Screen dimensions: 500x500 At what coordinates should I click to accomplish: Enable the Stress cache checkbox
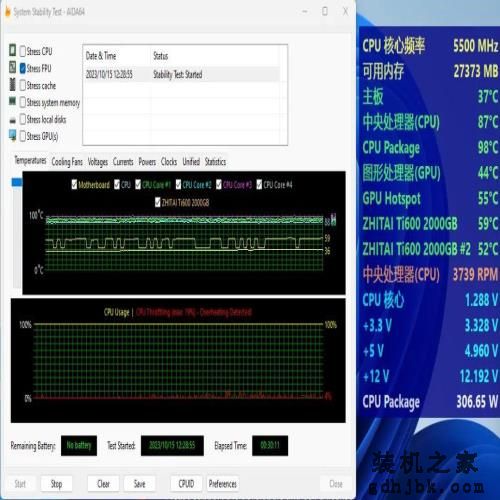pyautogui.click(x=23, y=85)
